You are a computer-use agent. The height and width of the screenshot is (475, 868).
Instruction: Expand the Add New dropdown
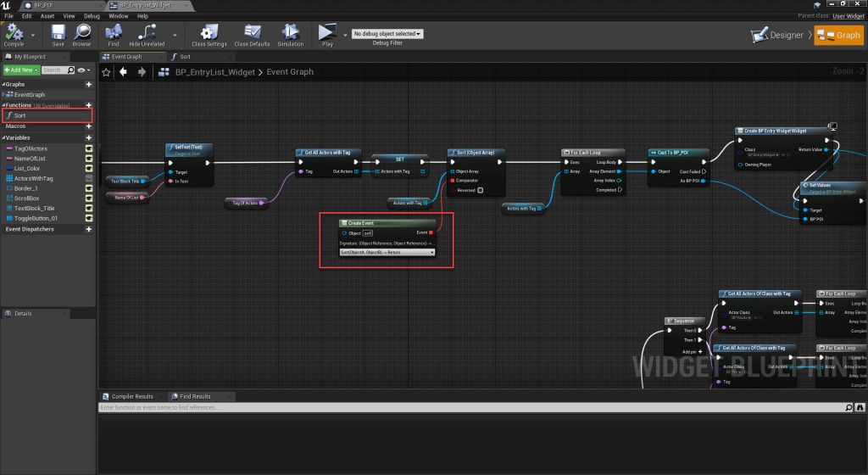point(20,70)
